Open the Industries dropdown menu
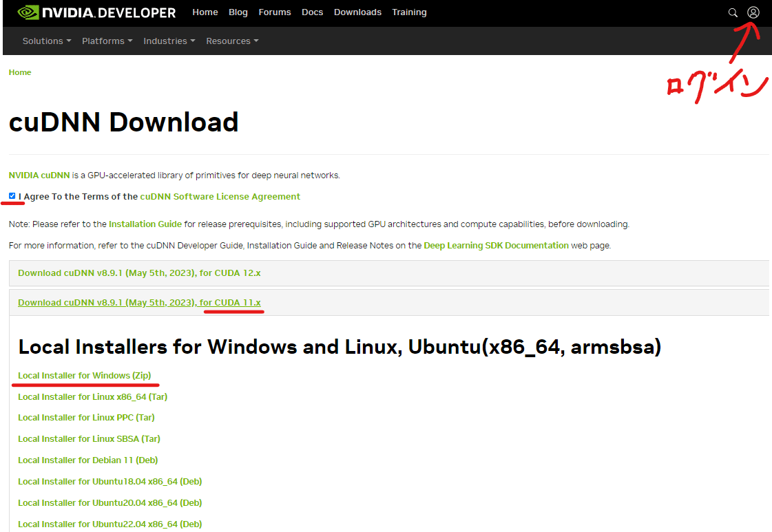The image size is (772, 532). (169, 41)
